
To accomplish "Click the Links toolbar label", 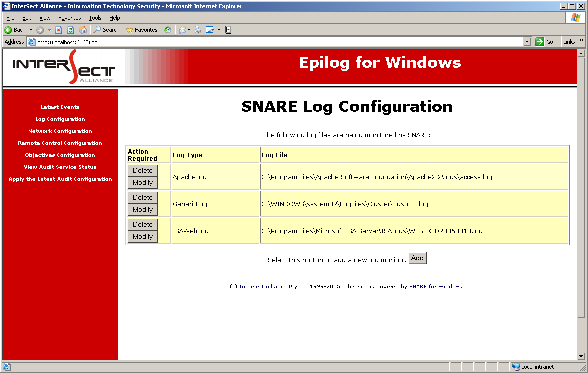I will [x=569, y=42].
